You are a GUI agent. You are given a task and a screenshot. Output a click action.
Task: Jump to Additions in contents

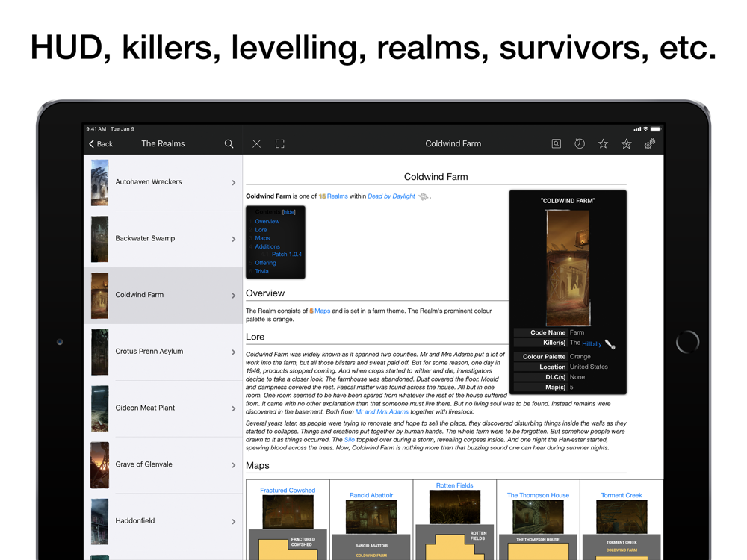(x=267, y=246)
